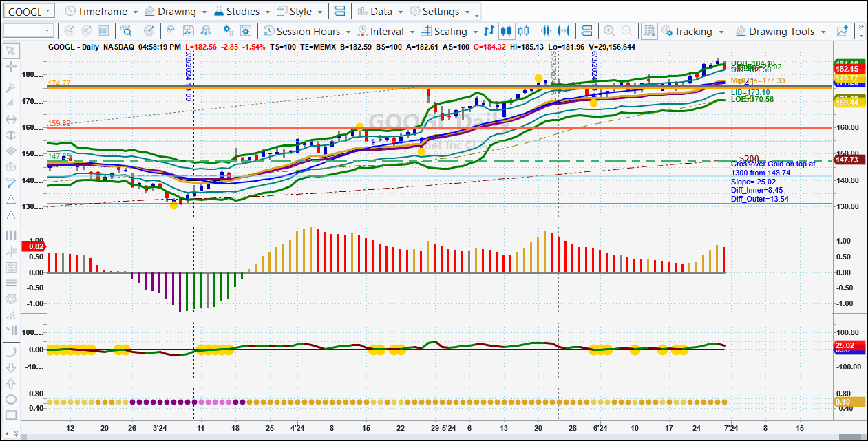Open the Data menu
The height and width of the screenshot is (441, 868).
click(380, 12)
